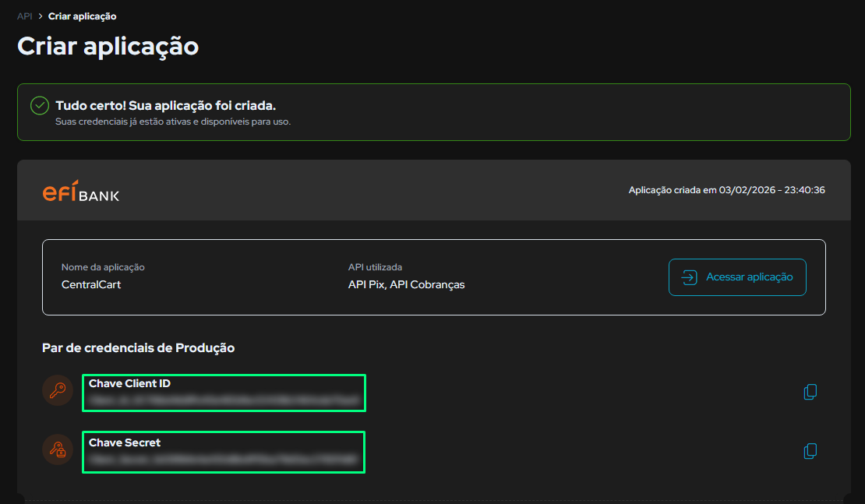This screenshot has height=504, width=865.
Task: Select the blurred Chave Client ID value
Action: (225, 400)
